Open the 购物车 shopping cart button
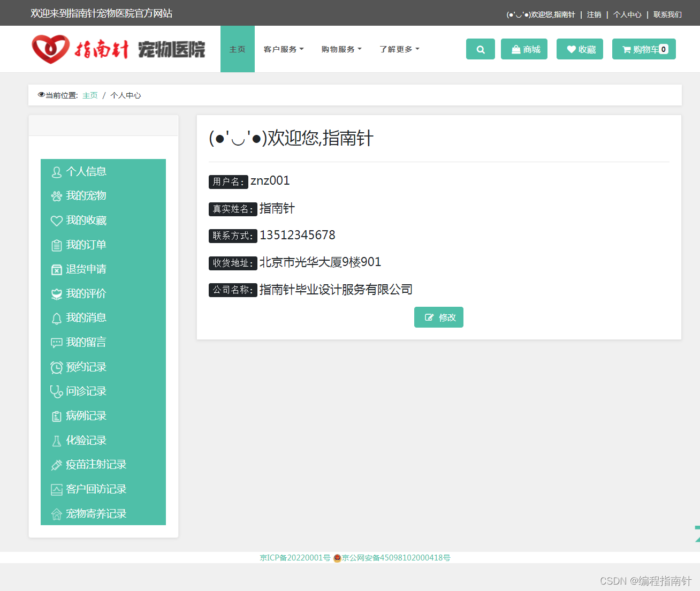The height and width of the screenshot is (591, 700). click(644, 49)
